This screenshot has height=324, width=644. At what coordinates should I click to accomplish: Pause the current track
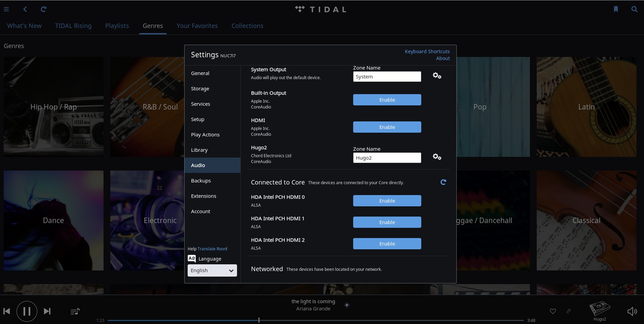[27, 311]
